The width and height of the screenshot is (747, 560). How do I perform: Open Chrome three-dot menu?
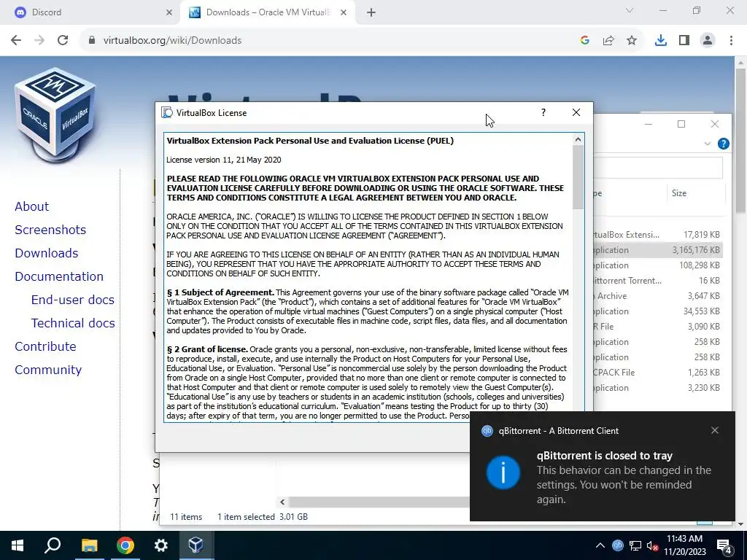click(x=731, y=41)
